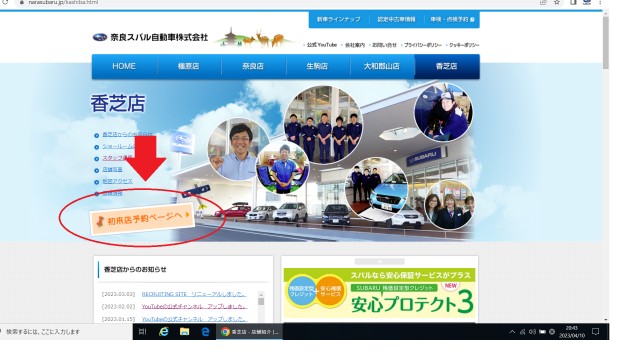The height and width of the screenshot is (360, 640).
Task: Switch to the 奈良店 navigation tab
Action: [253, 66]
